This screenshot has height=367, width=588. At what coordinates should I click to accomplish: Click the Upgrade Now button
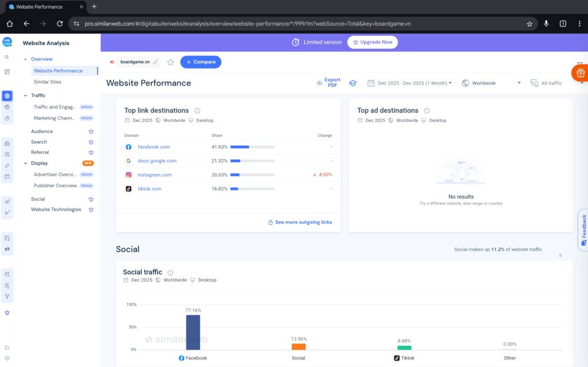[x=372, y=42]
